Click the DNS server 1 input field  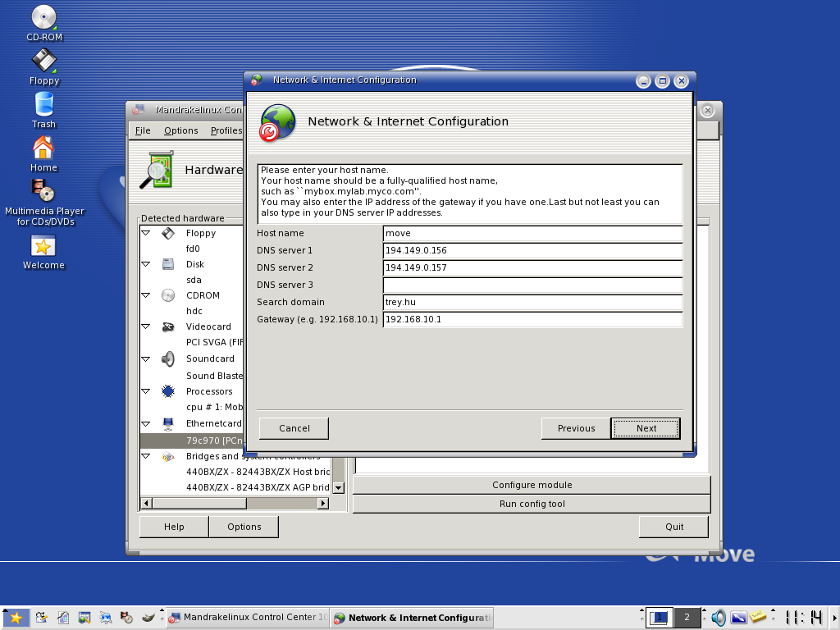532,250
